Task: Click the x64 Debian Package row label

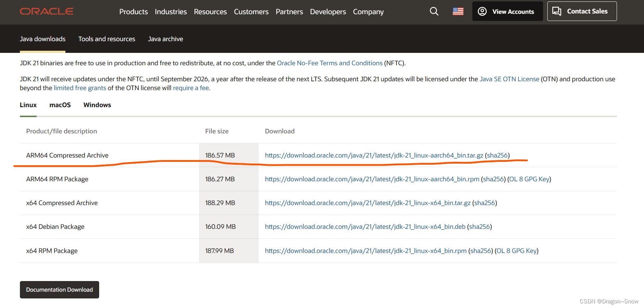Action: pos(55,227)
